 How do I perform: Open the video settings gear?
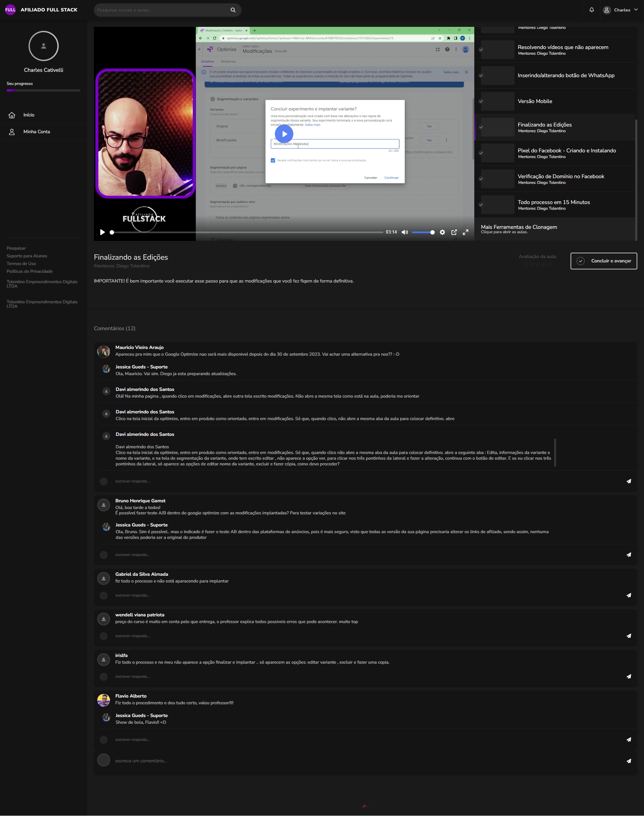tap(442, 232)
